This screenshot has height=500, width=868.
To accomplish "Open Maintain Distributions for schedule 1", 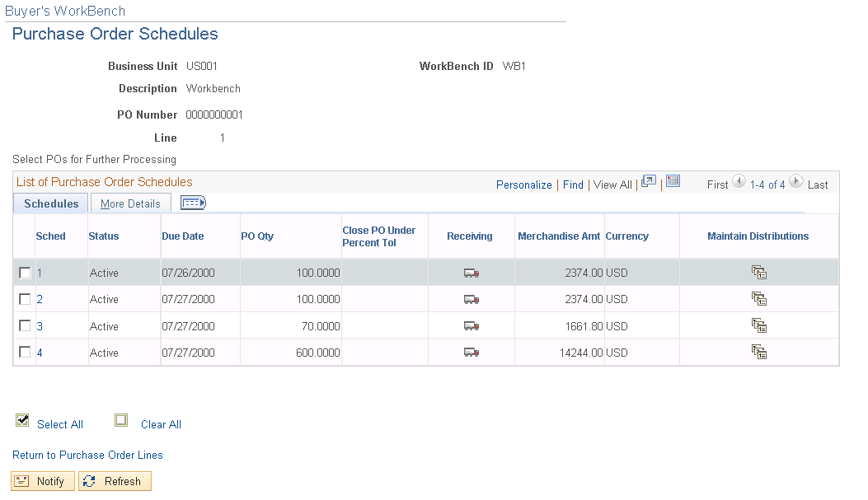I will point(758,272).
